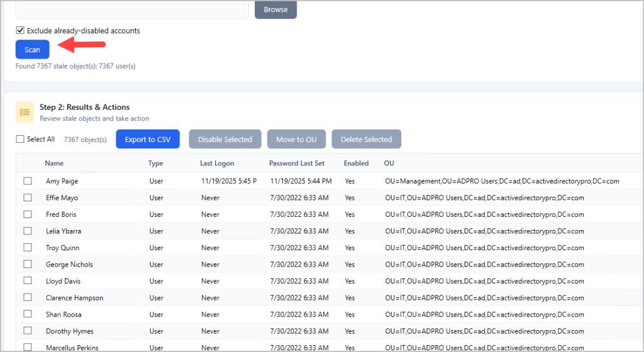Click the name Troy Quinn

click(x=62, y=248)
